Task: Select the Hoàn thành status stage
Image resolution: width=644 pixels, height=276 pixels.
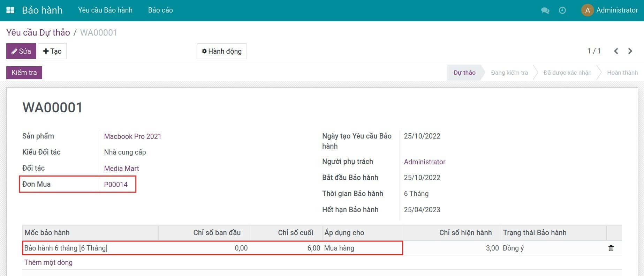Action: (622, 73)
